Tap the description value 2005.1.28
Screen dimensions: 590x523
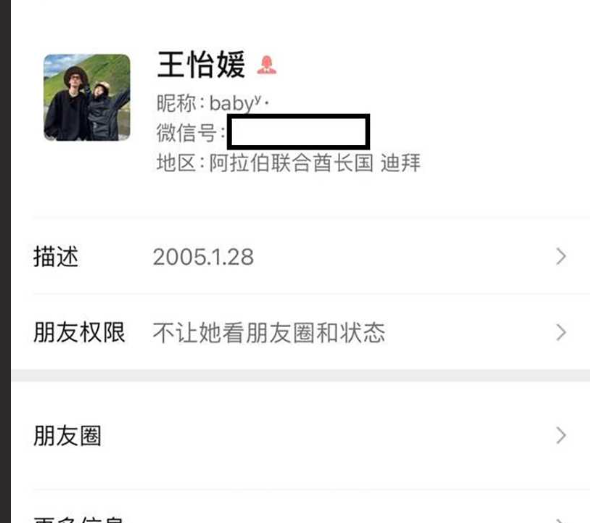coord(203,257)
